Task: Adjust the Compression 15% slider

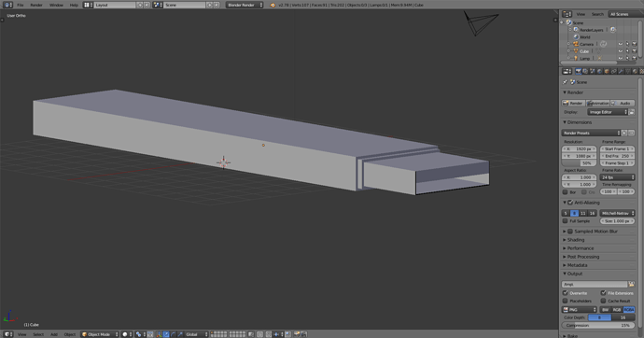Action: tap(598, 325)
